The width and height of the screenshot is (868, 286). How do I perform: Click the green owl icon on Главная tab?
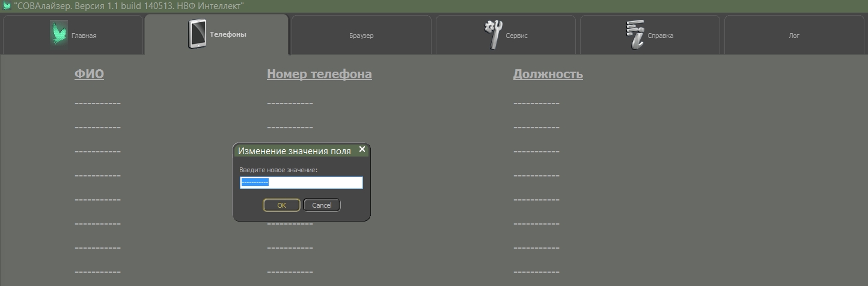(58, 34)
